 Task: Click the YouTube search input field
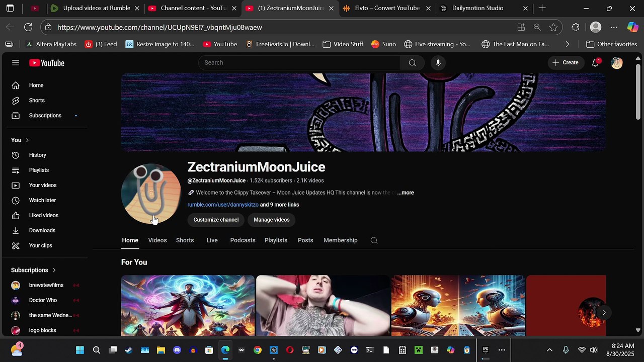tap(300, 63)
